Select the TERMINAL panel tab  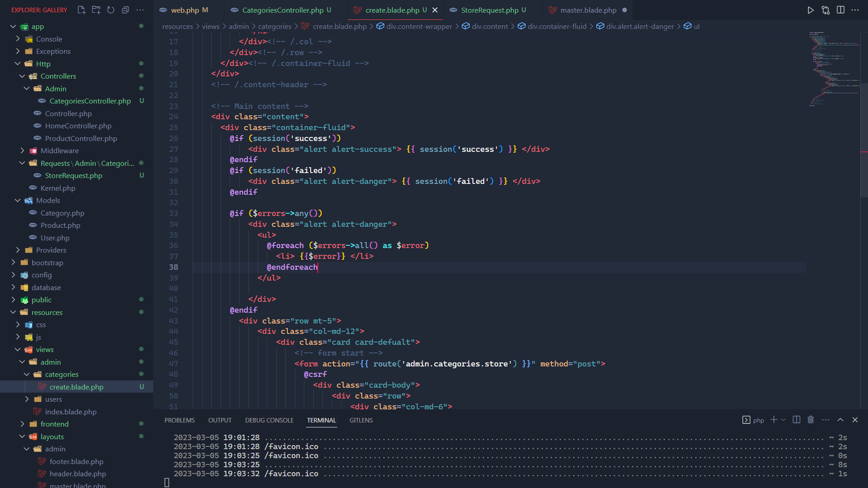pos(321,420)
